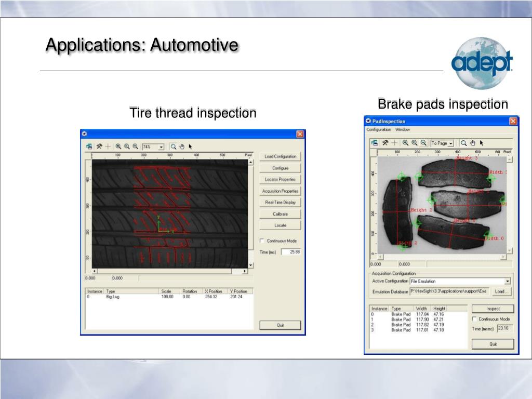Click the display settings icon in tire inspection toolbar
Viewport: 532px width, 399px height.
click(89, 147)
